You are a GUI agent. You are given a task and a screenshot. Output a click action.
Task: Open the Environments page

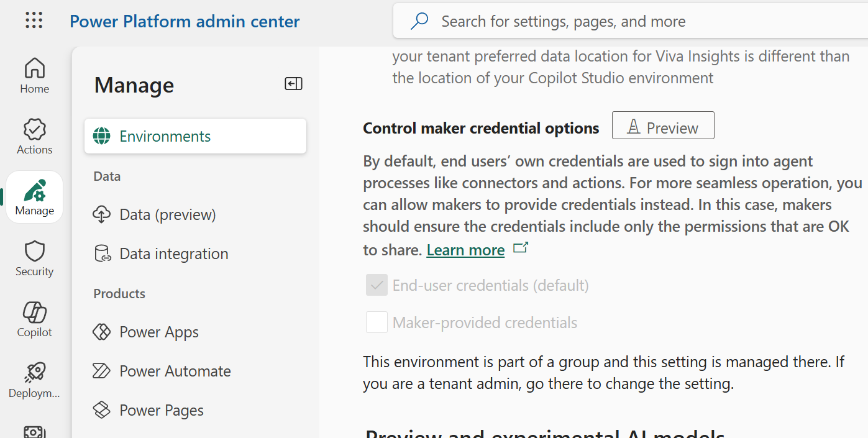pyautogui.click(x=165, y=135)
